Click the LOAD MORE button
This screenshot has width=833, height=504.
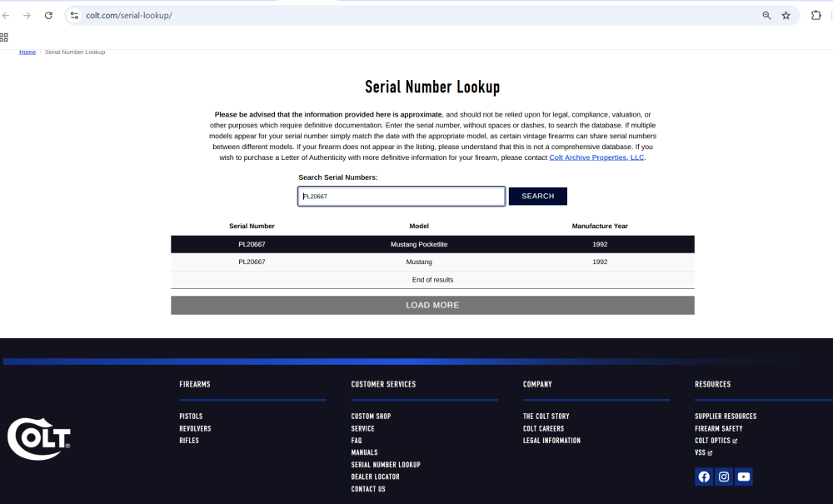pyautogui.click(x=432, y=306)
